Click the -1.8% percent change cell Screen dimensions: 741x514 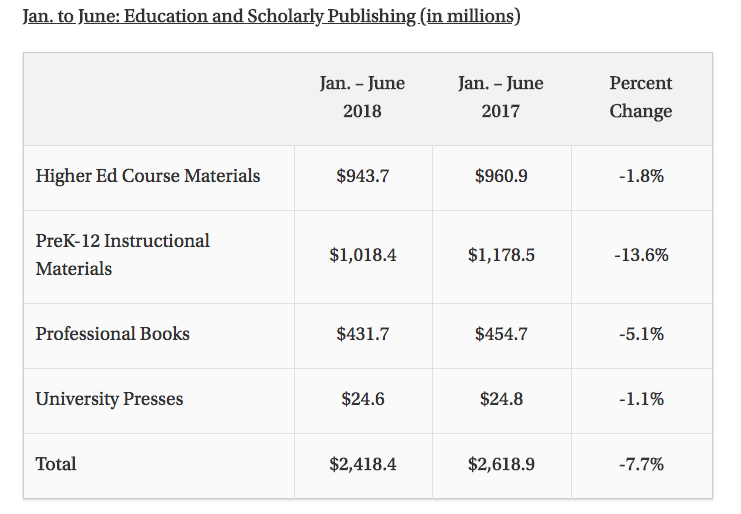pos(641,177)
